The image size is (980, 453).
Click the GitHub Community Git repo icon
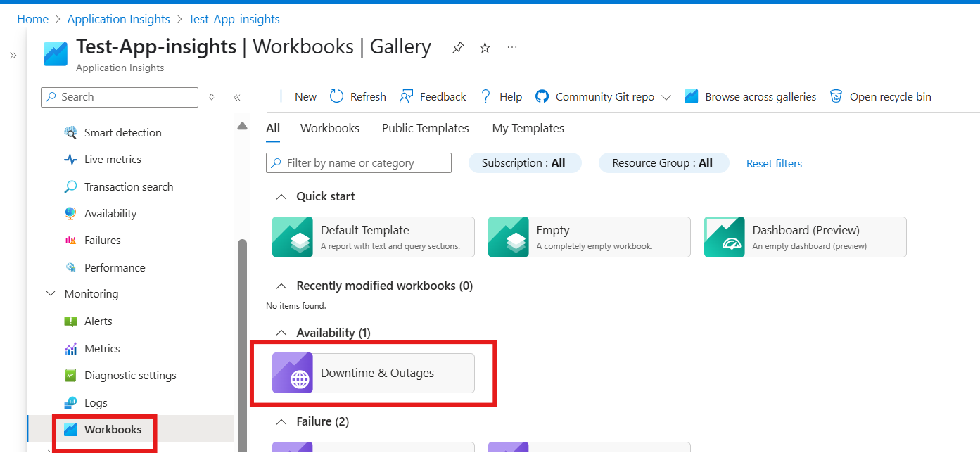click(x=542, y=96)
